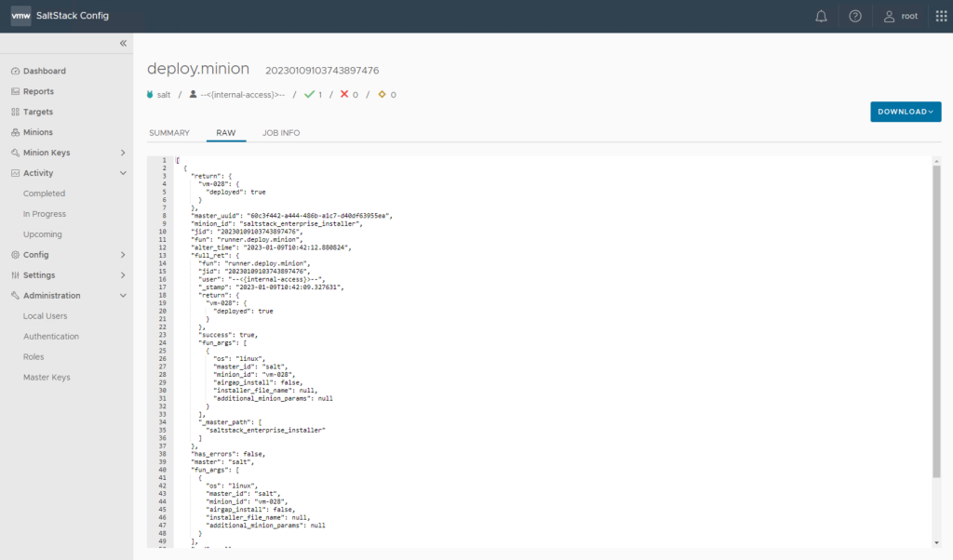The width and height of the screenshot is (953, 560).
Task: Click the Settings sliders icon
Action: [x=15, y=275]
